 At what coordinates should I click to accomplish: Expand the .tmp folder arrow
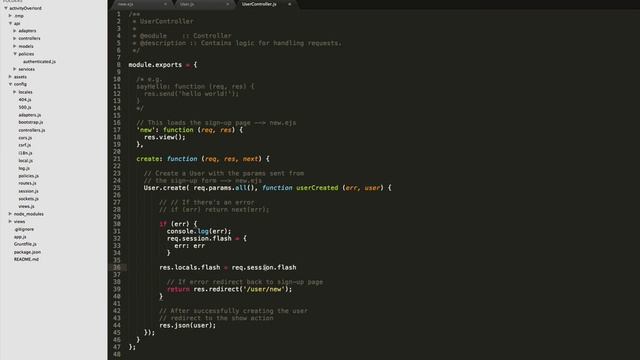[x=11, y=16]
